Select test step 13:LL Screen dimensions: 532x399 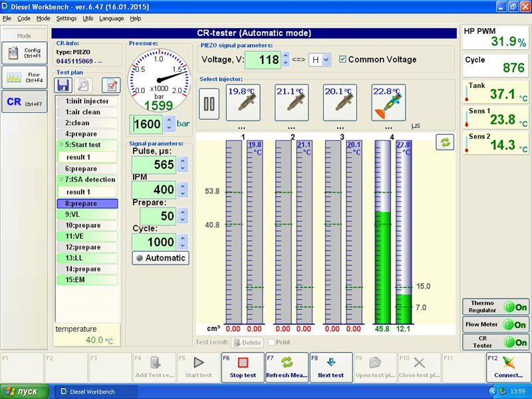(87, 258)
